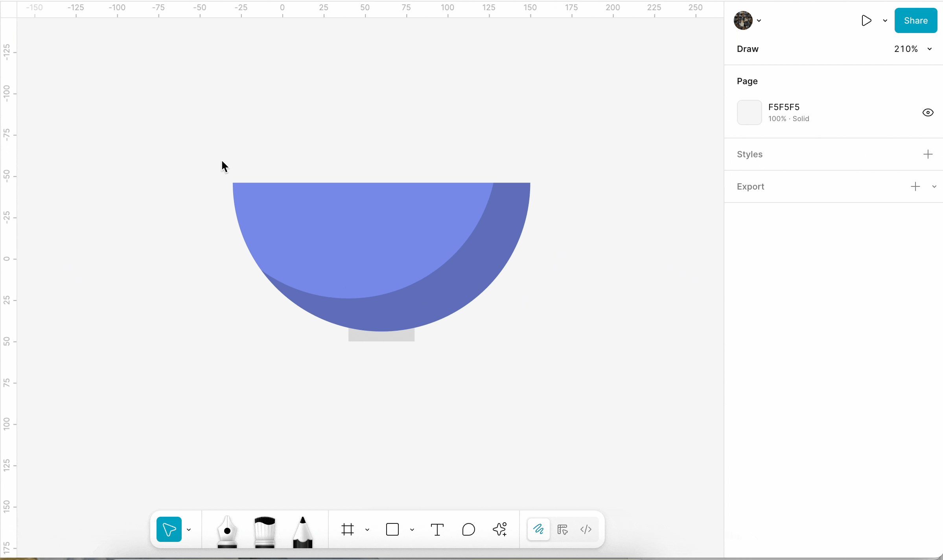Image resolution: width=943 pixels, height=560 pixels.
Task: Add a new style with plus
Action: pos(928,154)
